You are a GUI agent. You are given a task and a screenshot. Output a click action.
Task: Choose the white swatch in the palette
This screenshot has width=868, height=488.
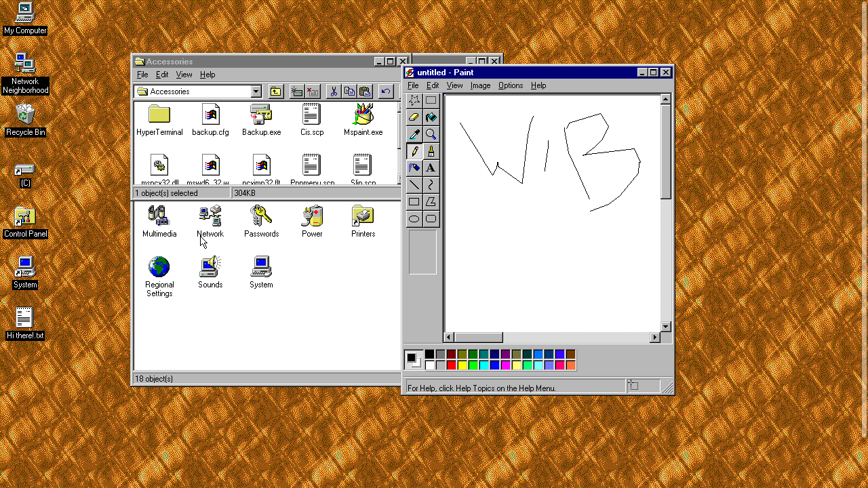(x=430, y=365)
